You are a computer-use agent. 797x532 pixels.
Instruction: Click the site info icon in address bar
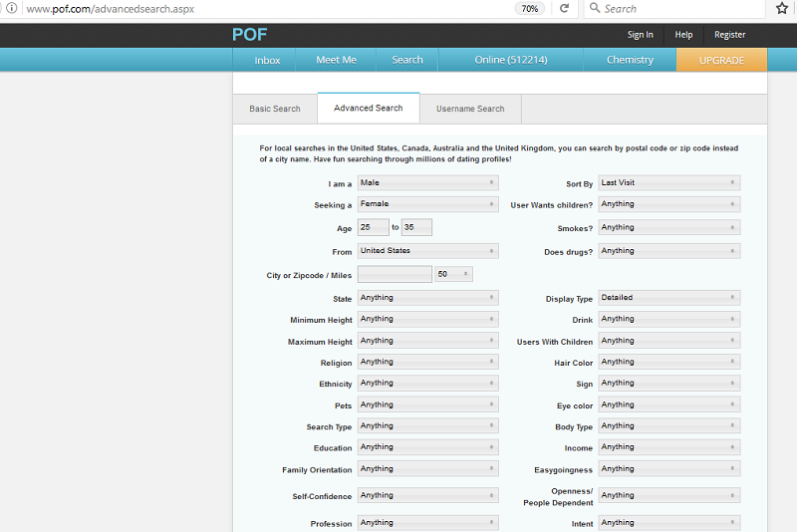[x=11, y=8]
